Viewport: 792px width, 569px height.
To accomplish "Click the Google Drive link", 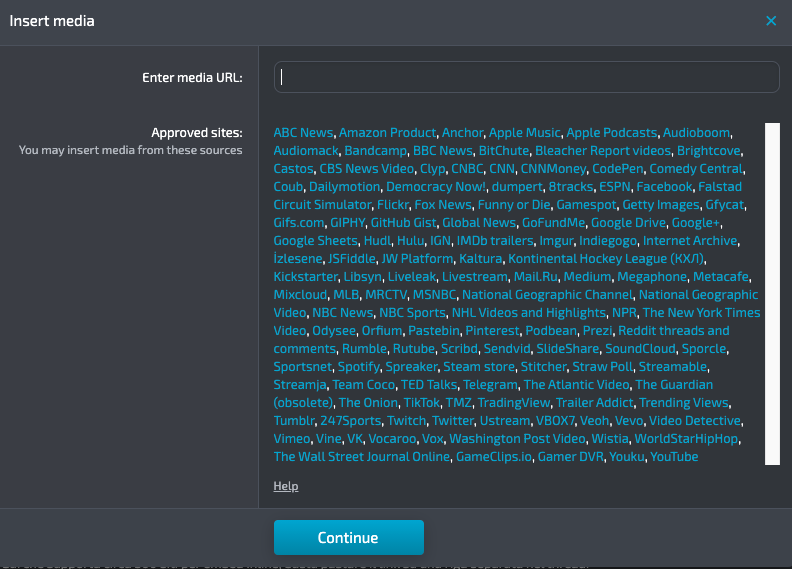I will tap(628, 223).
